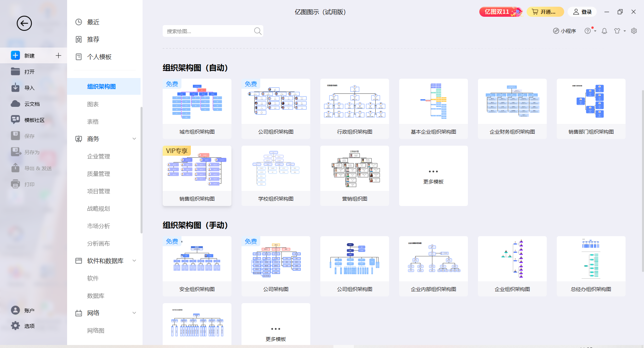Select the 图表 category
The height and width of the screenshot is (348, 644).
93,104
